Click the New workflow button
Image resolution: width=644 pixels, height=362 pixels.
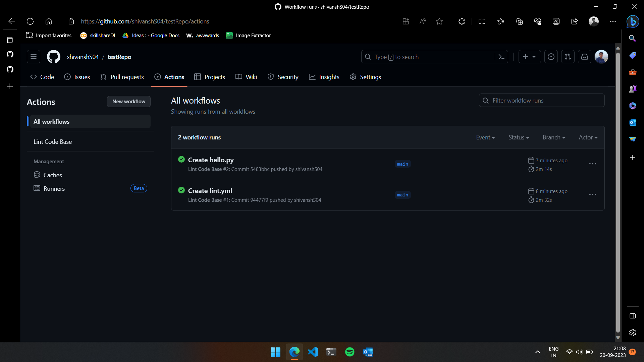coord(128,102)
